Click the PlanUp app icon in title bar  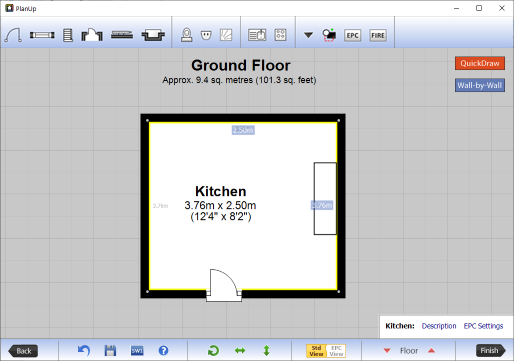coord(9,8)
